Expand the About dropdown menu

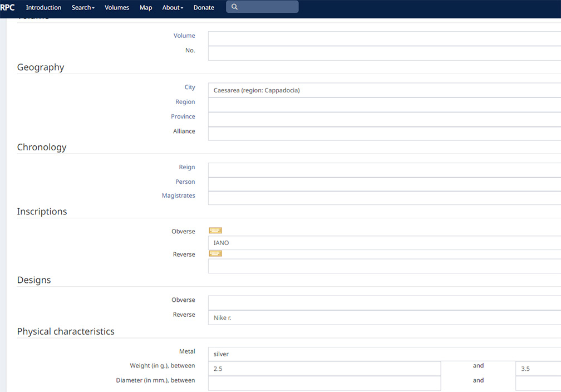point(173,8)
